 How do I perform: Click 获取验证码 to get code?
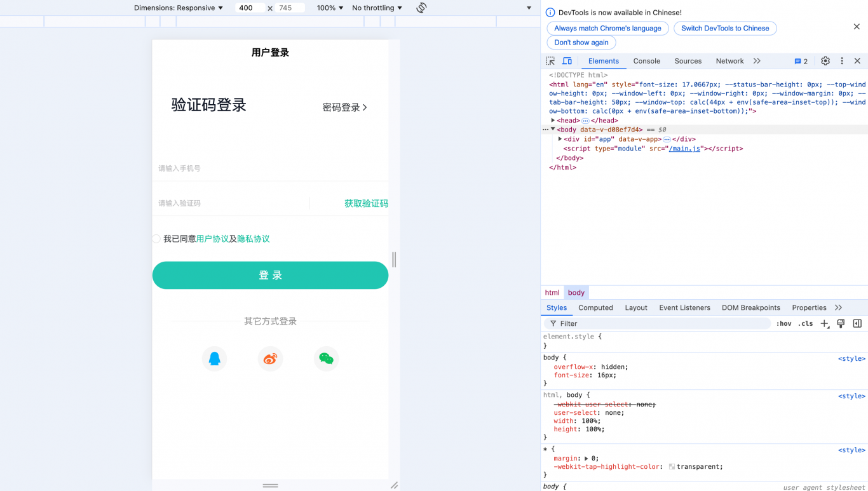(x=366, y=203)
